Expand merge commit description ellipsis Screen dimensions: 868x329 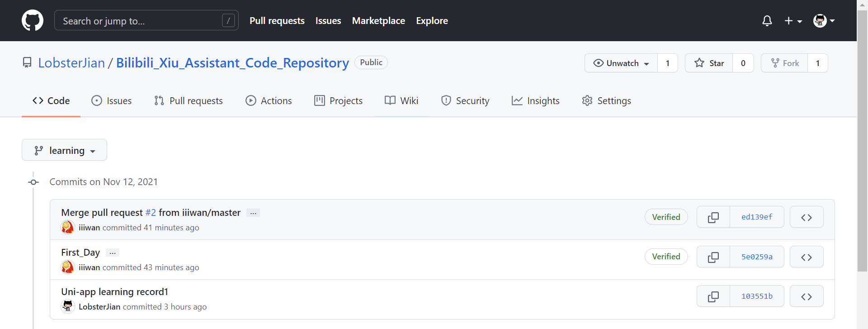[x=253, y=213]
